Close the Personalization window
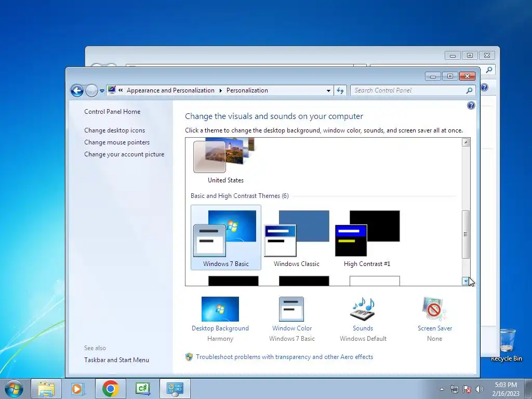532x399 pixels. pyautogui.click(x=467, y=76)
